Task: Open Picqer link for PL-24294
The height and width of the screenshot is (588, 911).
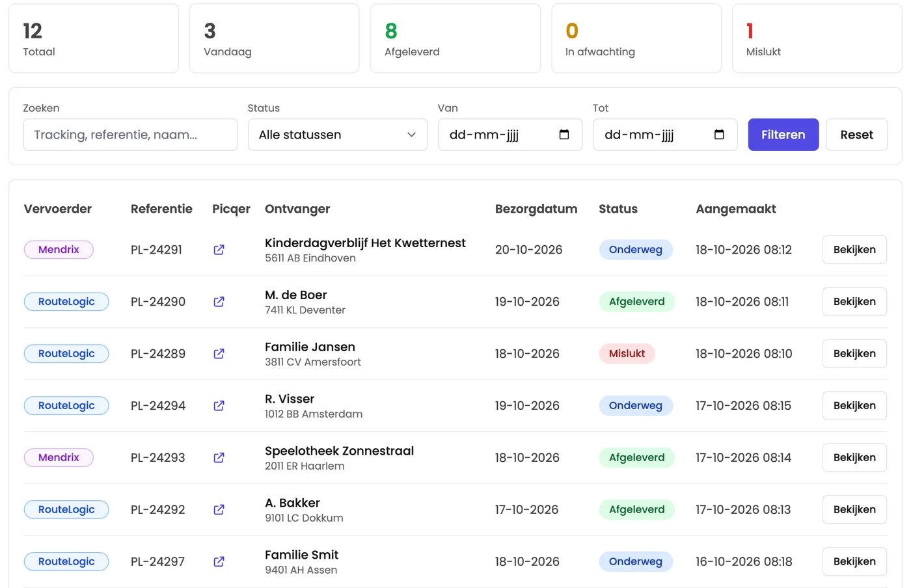Action: point(219,406)
